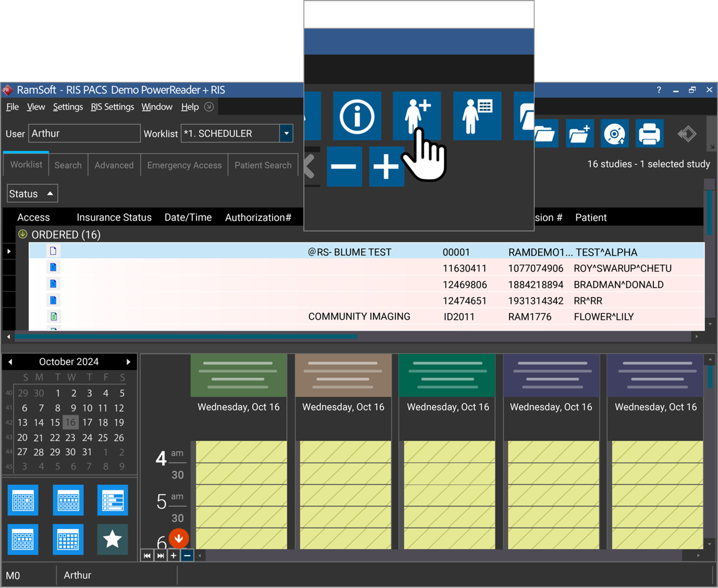The width and height of the screenshot is (718, 588).
Task: Open the RIS Settings menu
Action: click(x=112, y=107)
